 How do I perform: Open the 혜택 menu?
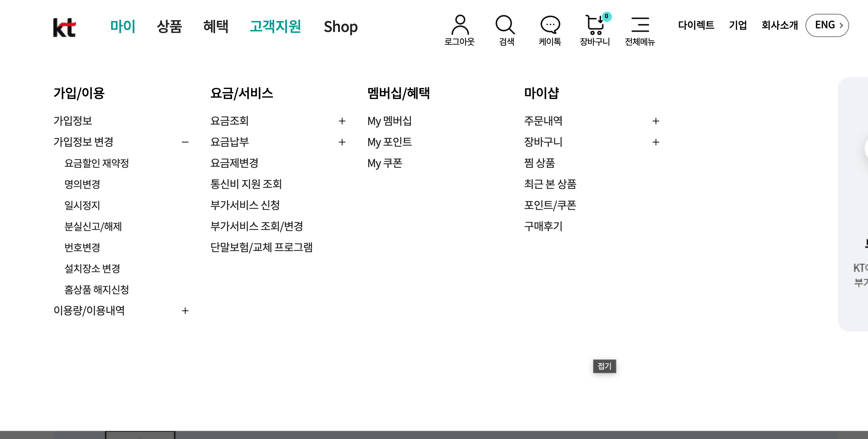(216, 27)
